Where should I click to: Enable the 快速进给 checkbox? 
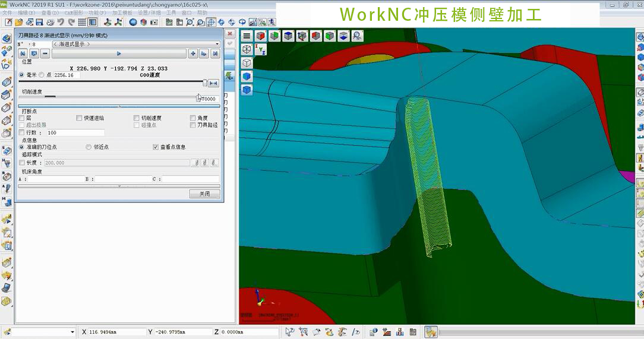click(x=79, y=118)
